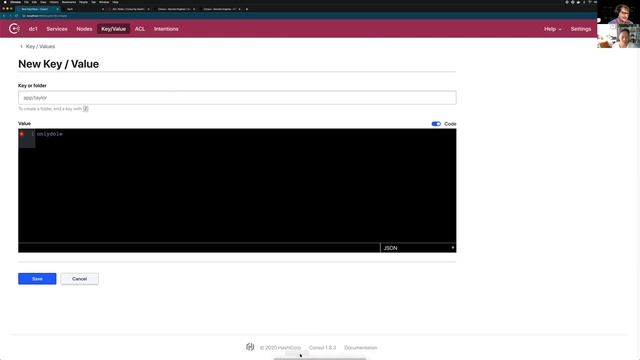Screen dimensions: 640x360
Task: Click the bottom video call participant thumbnail
Action: 618,36
